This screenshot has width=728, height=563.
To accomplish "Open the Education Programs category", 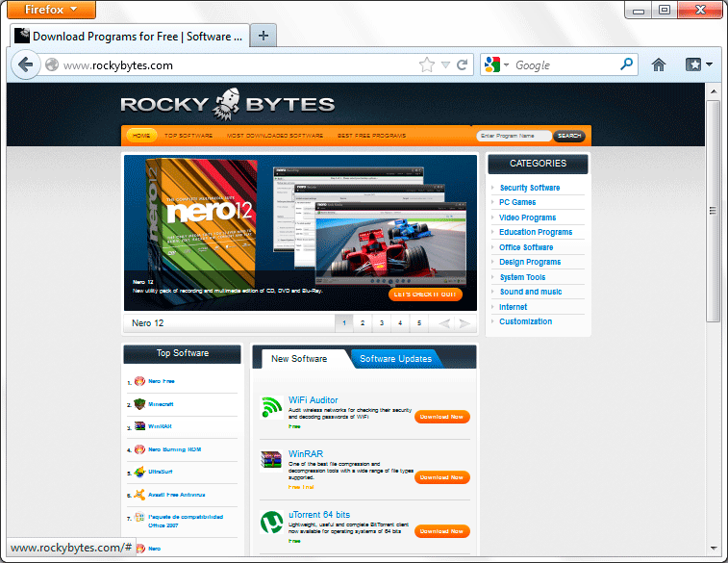I will coord(536,232).
